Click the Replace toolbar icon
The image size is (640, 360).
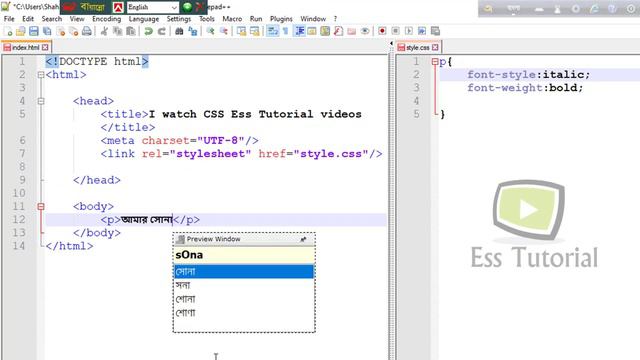point(193,31)
